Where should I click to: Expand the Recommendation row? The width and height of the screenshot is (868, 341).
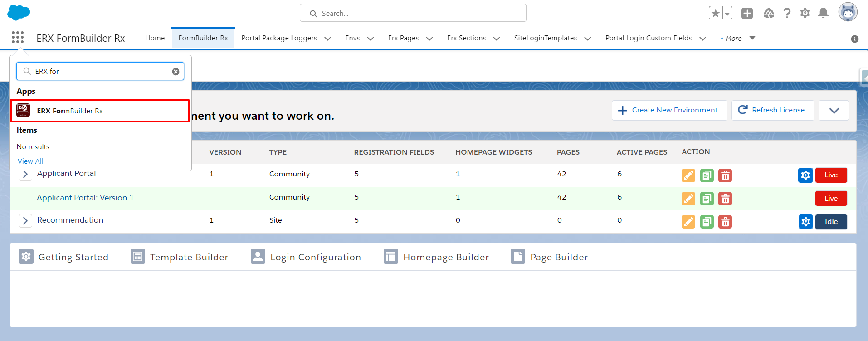pos(25,221)
